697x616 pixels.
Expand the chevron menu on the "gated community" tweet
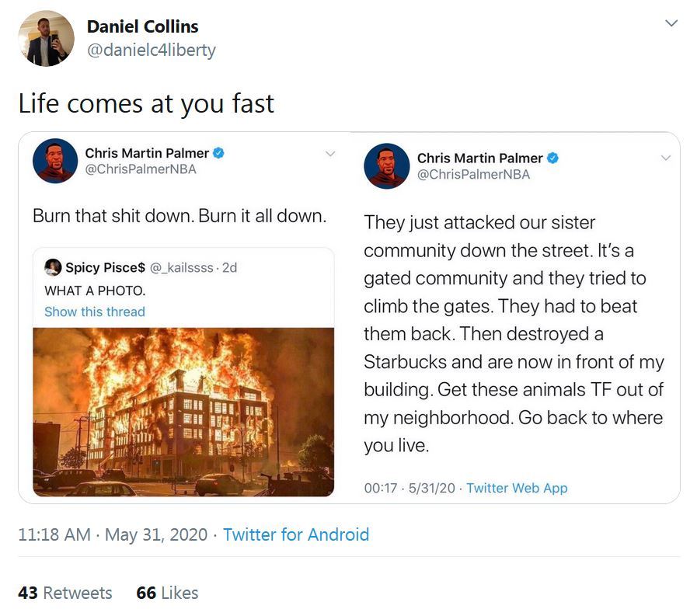[x=665, y=158]
